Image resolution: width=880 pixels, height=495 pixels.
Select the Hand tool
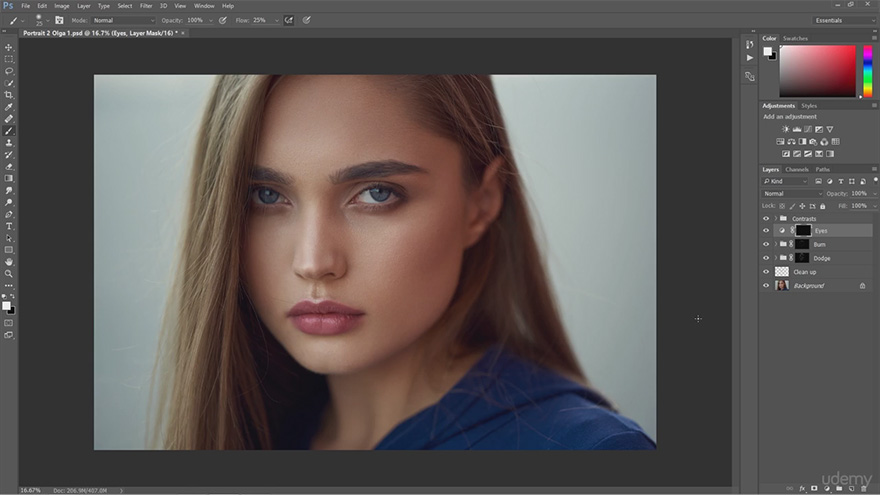click(8, 262)
